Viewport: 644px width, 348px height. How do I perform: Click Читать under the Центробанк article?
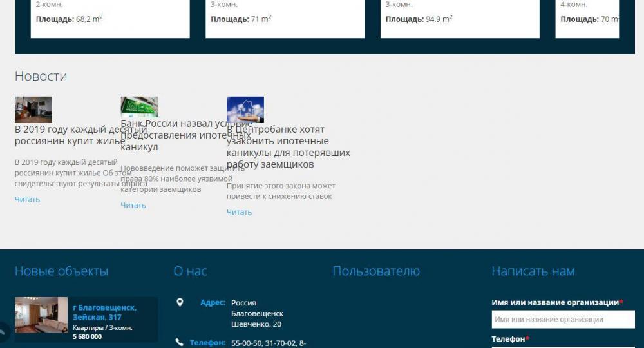(x=239, y=213)
